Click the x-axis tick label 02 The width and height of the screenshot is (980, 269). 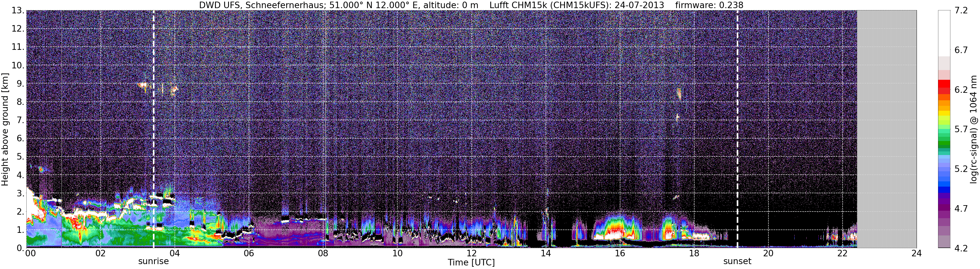(101, 254)
